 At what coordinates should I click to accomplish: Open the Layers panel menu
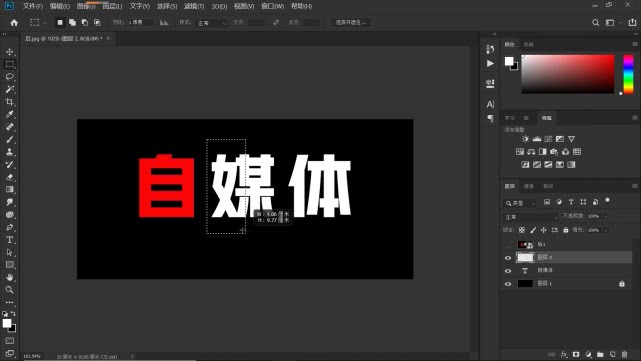634,186
